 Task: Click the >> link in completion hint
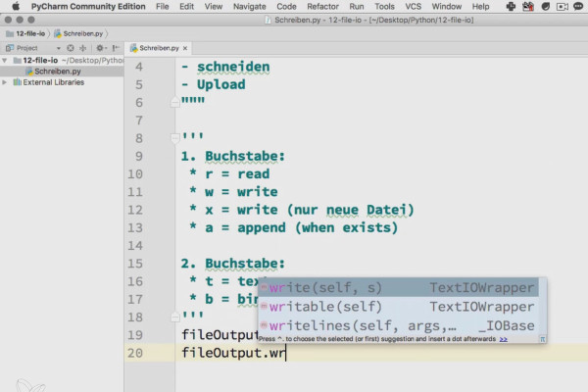(504, 339)
